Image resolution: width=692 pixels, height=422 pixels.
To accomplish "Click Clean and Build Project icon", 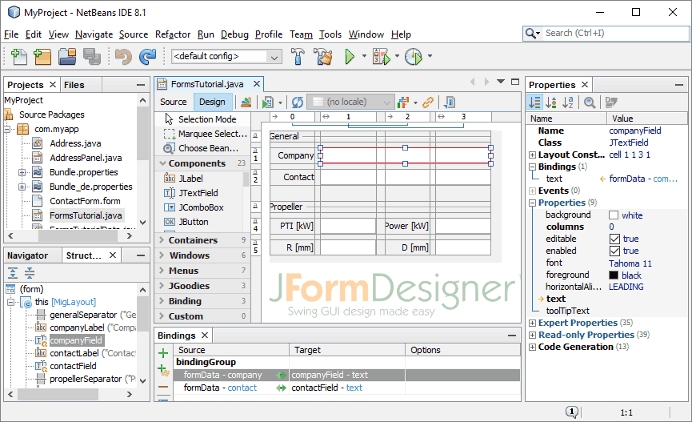I will [x=322, y=57].
